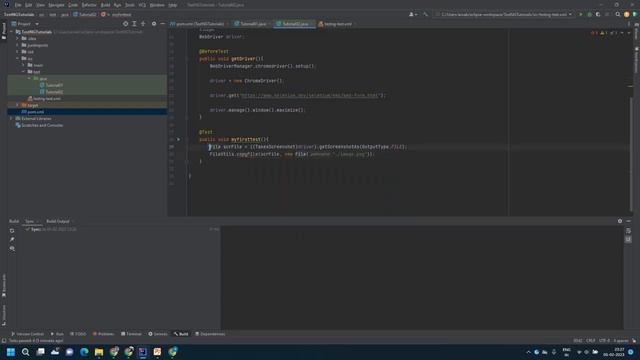The width and height of the screenshot is (640, 360).
Task: Select the Build Output tab
Action: pos(58,221)
